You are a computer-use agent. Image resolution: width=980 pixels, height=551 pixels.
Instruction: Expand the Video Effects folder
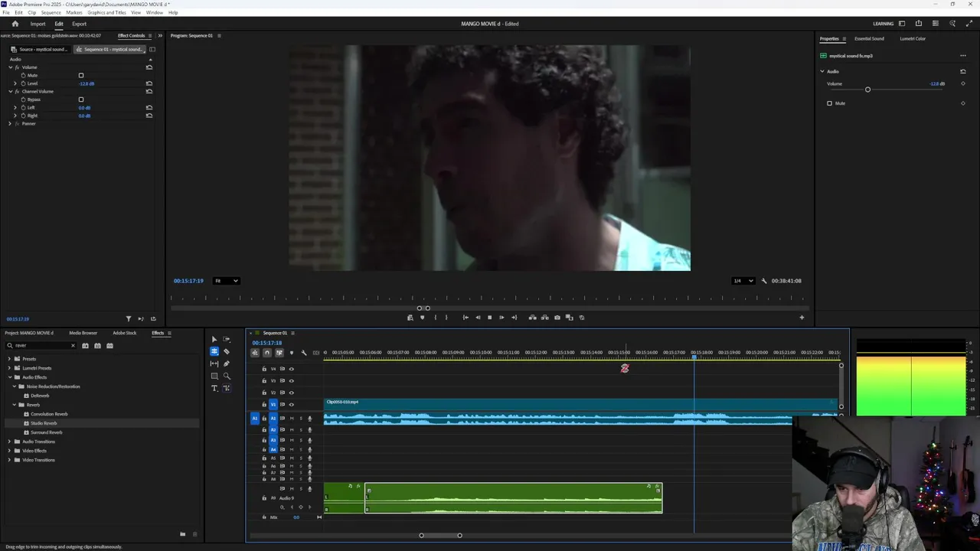[9, 451]
